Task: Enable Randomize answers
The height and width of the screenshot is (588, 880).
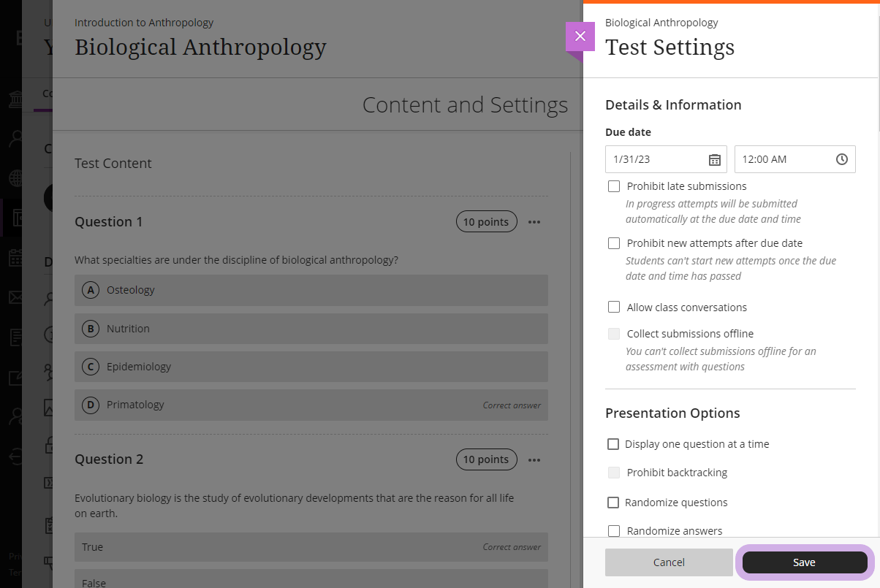Action: (614, 531)
